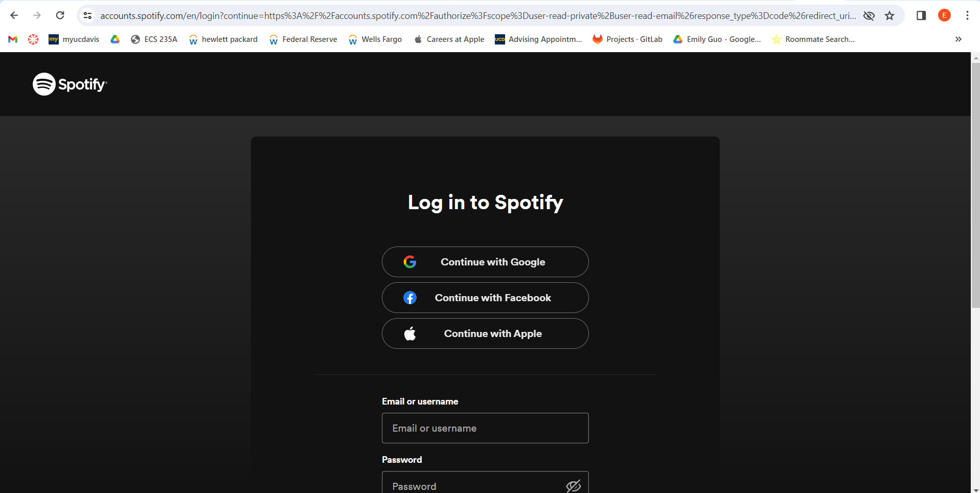The height and width of the screenshot is (493, 980).
Task: Open the browser side panel icon
Action: (921, 15)
